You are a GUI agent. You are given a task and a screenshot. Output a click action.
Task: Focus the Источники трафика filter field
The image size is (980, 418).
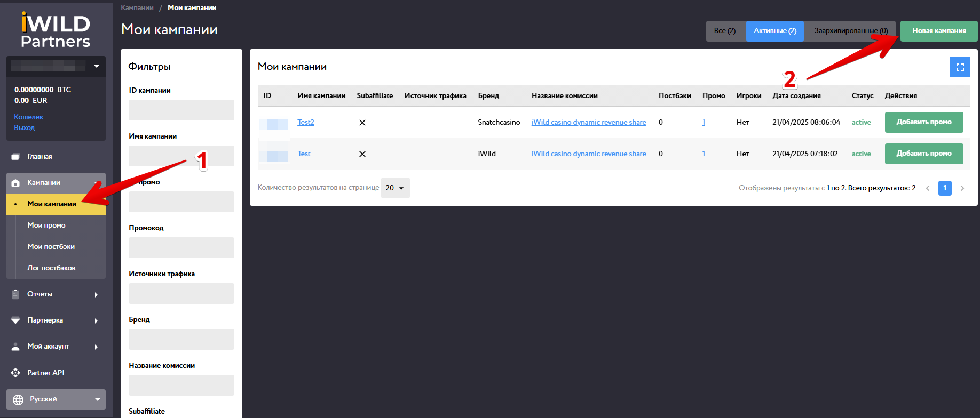pos(181,293)
